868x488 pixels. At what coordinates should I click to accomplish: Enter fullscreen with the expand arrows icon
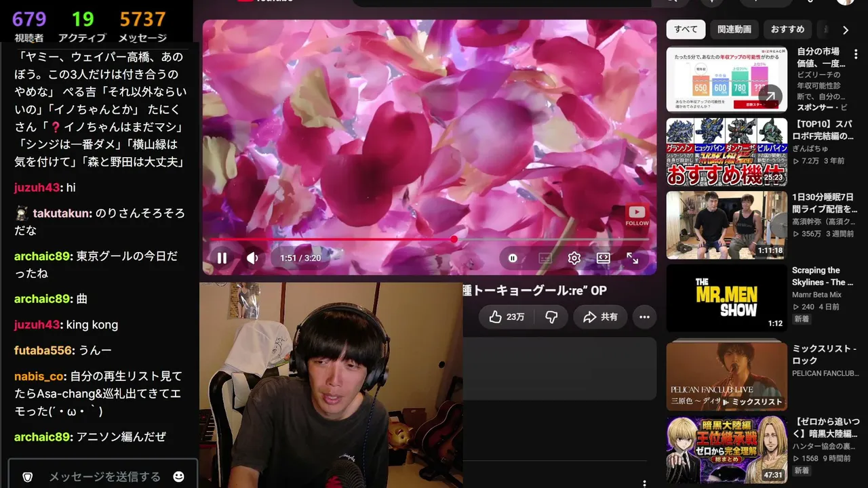coord(632,258)
